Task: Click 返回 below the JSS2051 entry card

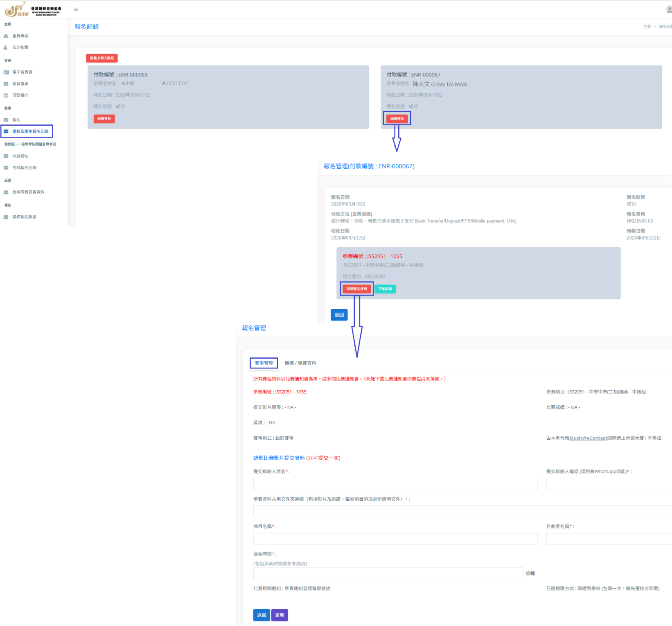Action: (x=339, y=315)
